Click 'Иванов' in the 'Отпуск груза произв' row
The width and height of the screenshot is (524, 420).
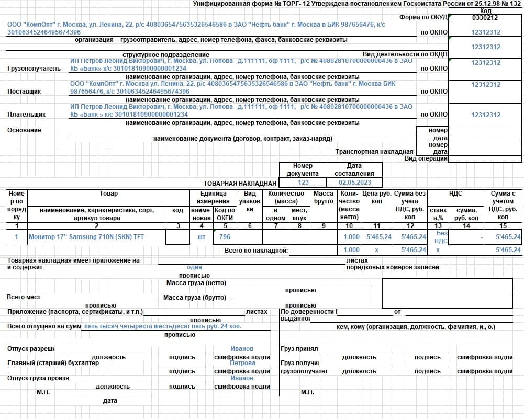tap(242, 378)
